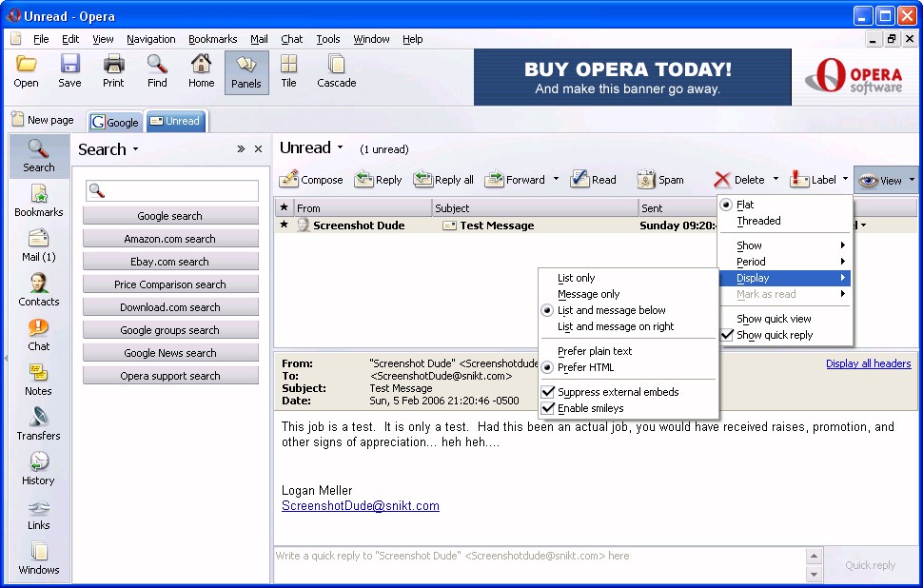923x588 pixels.
Task: Uncheck Enable smileys option
Action: 548,408
